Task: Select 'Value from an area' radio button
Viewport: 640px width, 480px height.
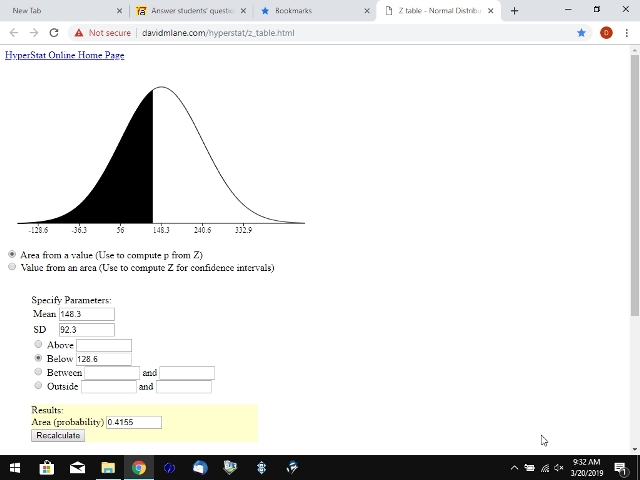Action: (x=12, y=267)
